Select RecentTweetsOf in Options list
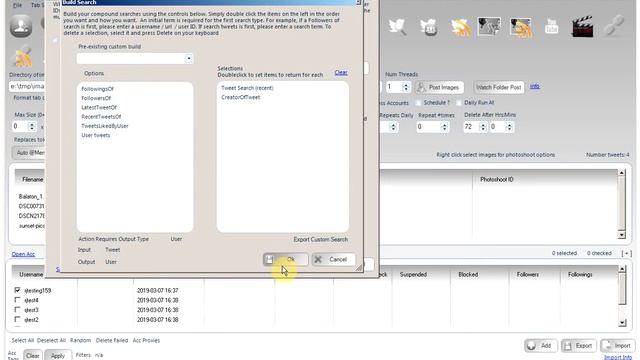Viewport: 640px width, 360px height. click(101, 117)
